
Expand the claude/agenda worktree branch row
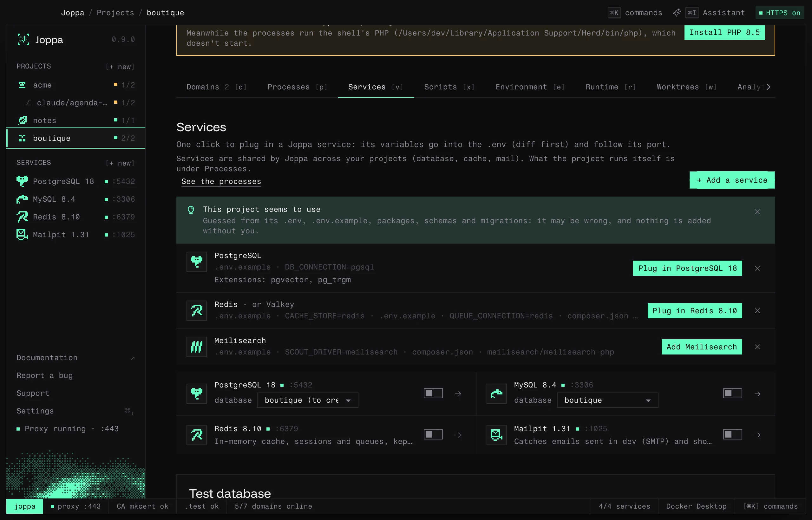[76, 102]
